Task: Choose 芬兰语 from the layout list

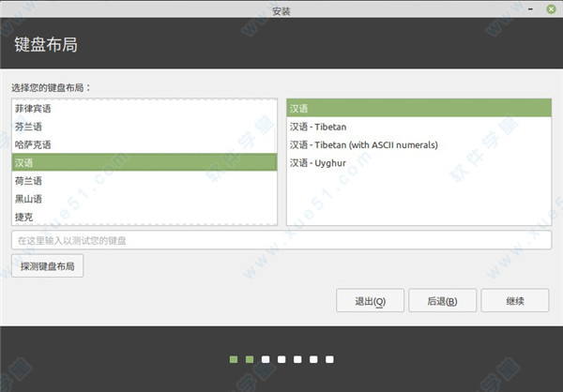Action: coord(28,127)
